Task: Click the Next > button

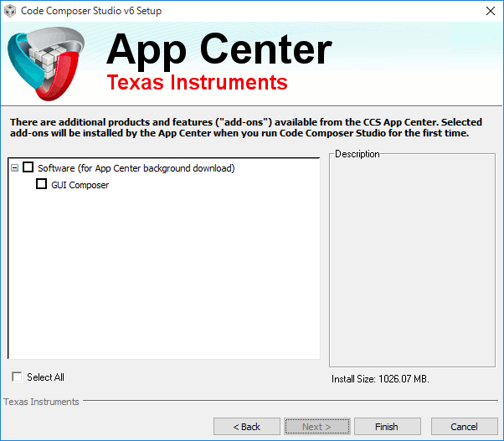Action: pyautogui.click(x=317, y=427)
